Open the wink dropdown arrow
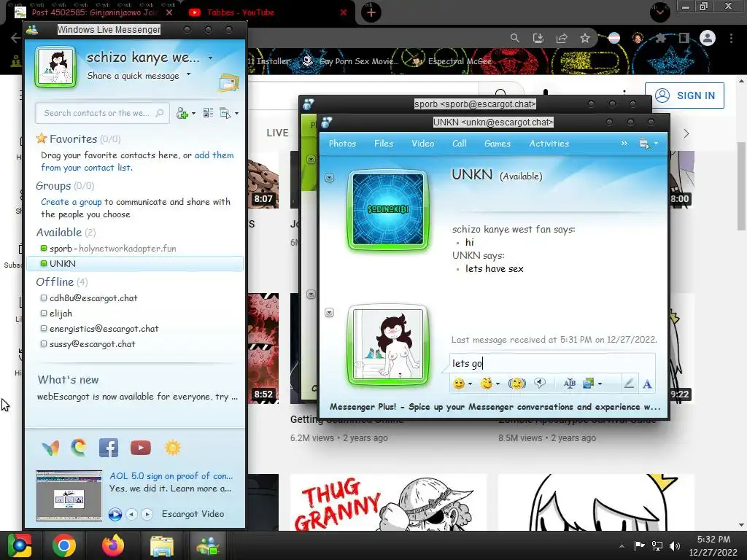Screen dimensions: 747x560 [x=498, y=384]
